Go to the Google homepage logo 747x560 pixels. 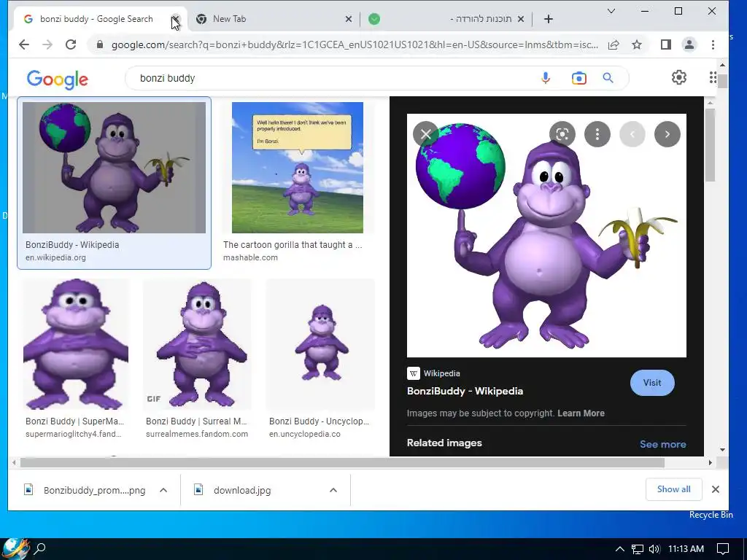[57, 79]
